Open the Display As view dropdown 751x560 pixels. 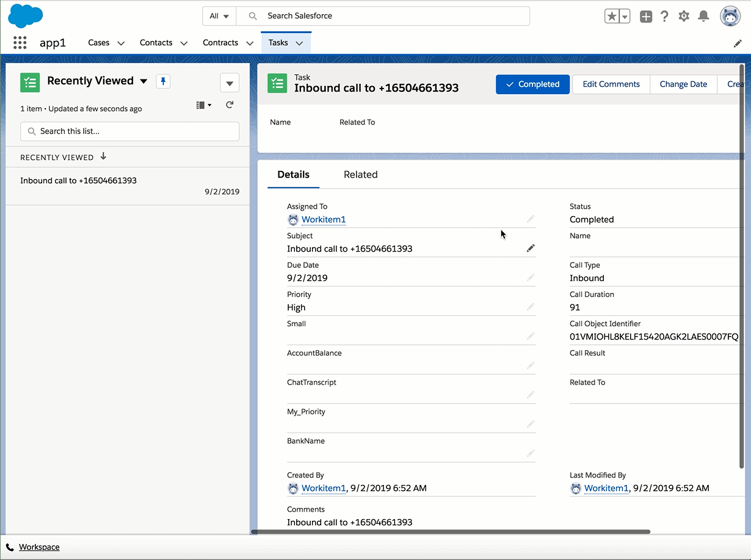[204, 105]
